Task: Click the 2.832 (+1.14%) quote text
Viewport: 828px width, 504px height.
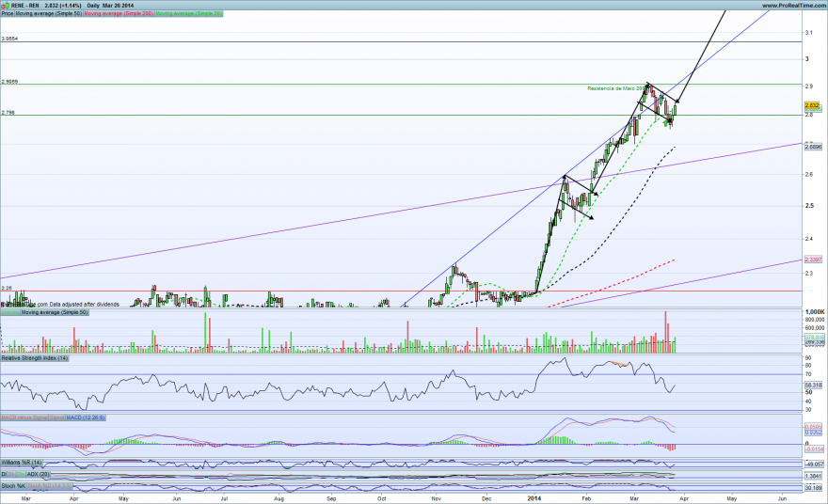Action: pyautogui.click(x=63, y=6)
